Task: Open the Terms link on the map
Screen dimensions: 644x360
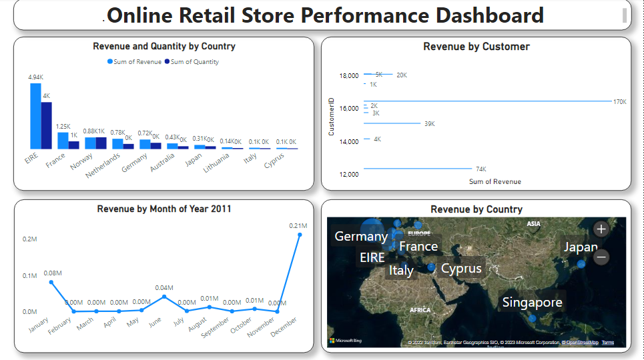Action: tap(607, 343)
